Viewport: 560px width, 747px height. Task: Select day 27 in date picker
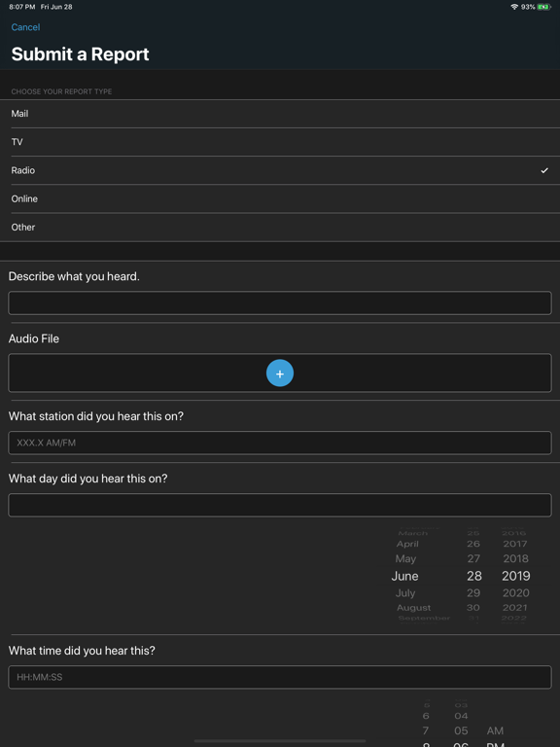(473, 559)
